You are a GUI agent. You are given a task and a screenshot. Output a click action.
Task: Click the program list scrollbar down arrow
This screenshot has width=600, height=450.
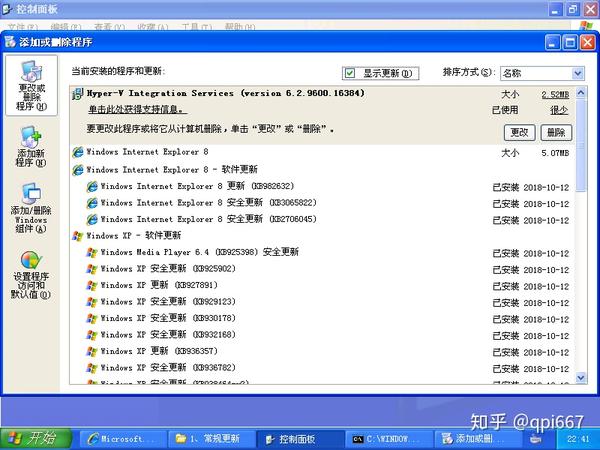[581, 378]
